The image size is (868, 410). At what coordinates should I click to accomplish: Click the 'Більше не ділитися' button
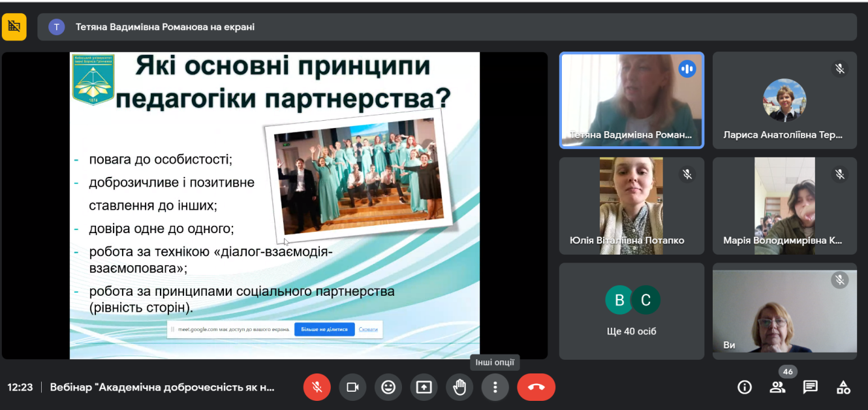tap(324, 329)
